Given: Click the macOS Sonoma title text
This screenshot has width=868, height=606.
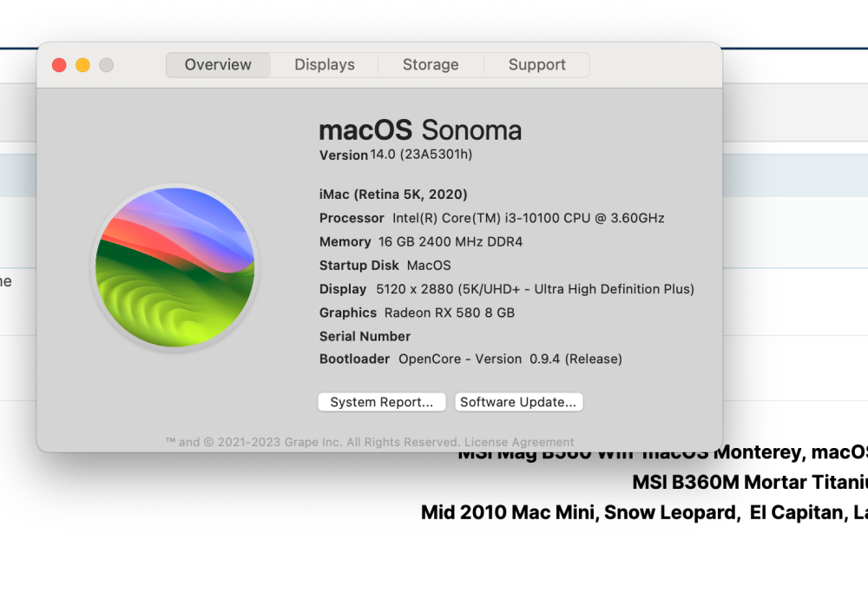Looking at the screenshot, I should tap(420, 130).
